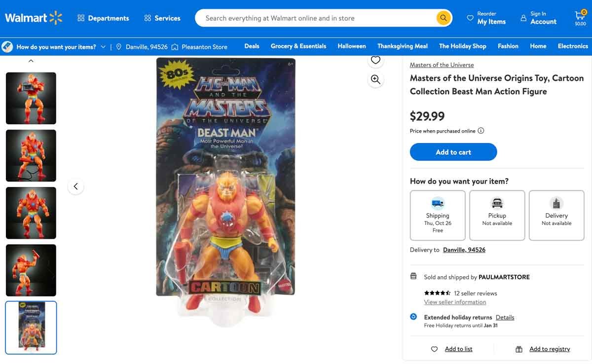The image size is (592, 364).
Task: Open the Departments grid icon
Action: [x=80, y=18]
